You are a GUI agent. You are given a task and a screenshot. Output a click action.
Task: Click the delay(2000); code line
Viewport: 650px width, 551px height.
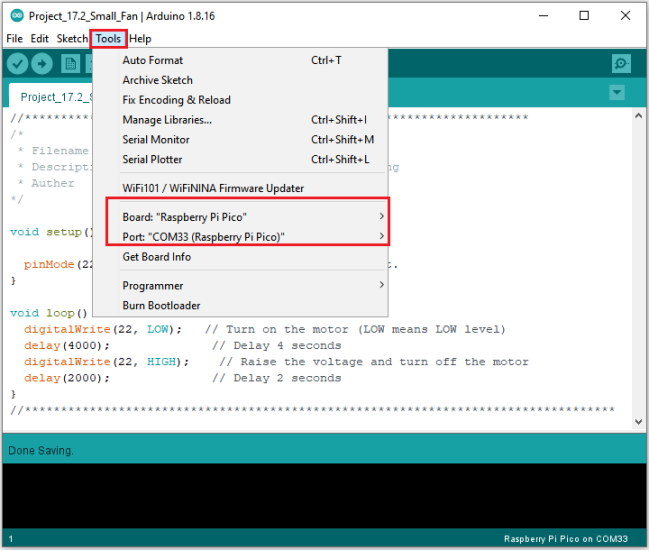tap(67, 378)
